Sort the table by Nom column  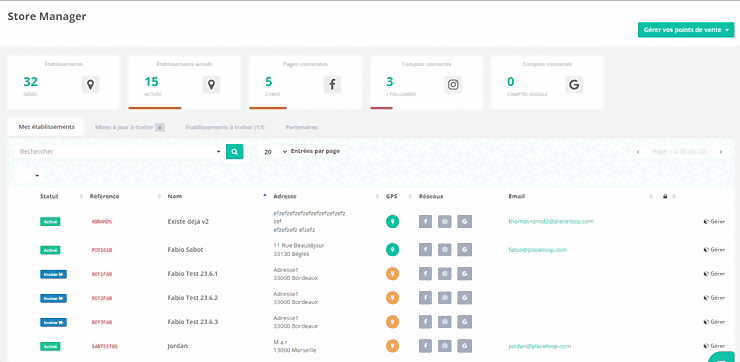(x=175, y=196)
